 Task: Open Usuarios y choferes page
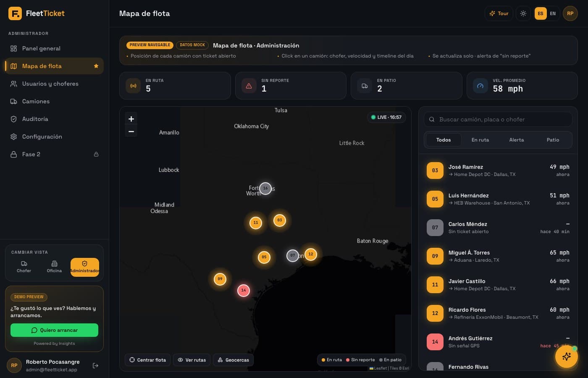coord(54,84)
